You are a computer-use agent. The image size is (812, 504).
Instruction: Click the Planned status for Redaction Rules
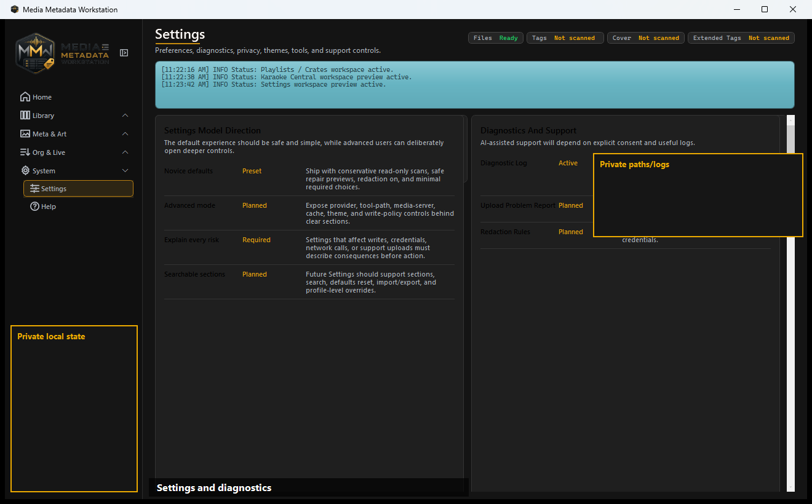571,232
